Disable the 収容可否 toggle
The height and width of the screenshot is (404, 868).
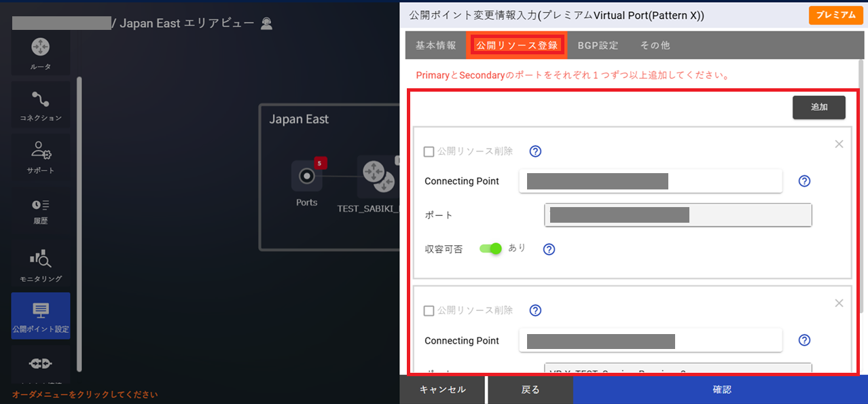(491, 249)
